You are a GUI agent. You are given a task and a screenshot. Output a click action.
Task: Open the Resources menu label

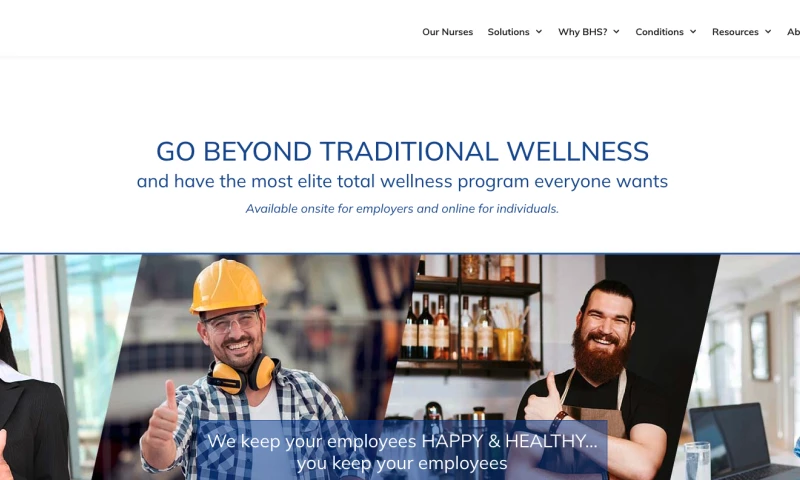click(x=735, y=32)
